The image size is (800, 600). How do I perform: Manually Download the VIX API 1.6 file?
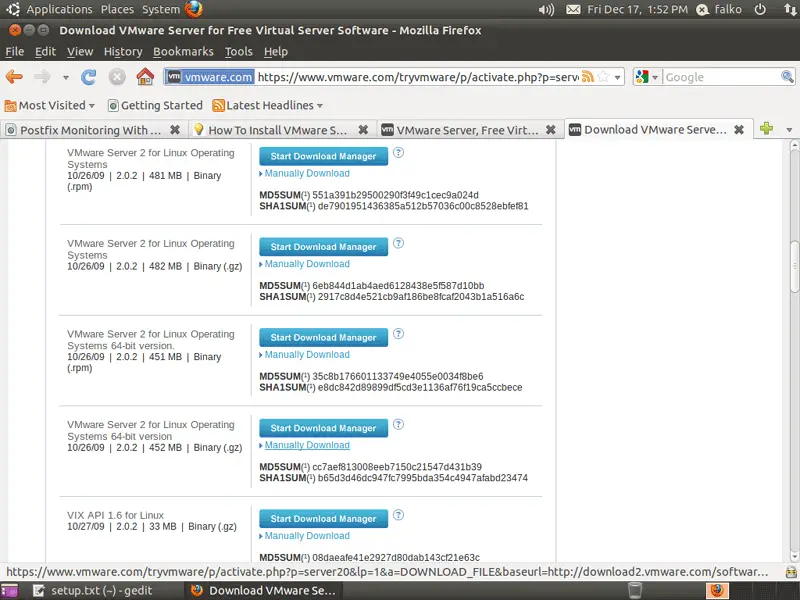click(307, 536)
